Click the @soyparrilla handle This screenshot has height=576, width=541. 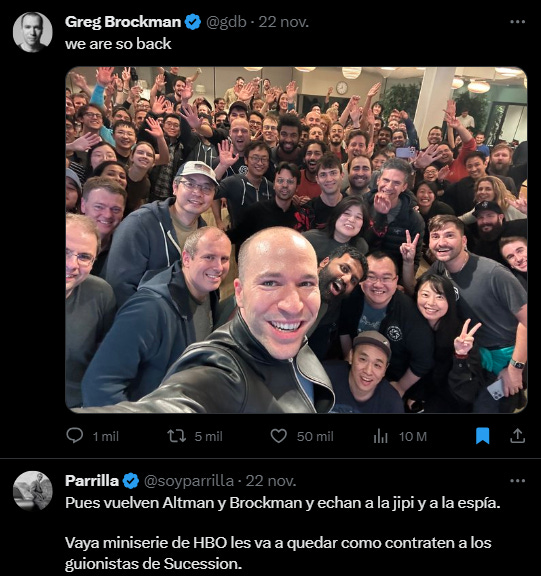188,480
